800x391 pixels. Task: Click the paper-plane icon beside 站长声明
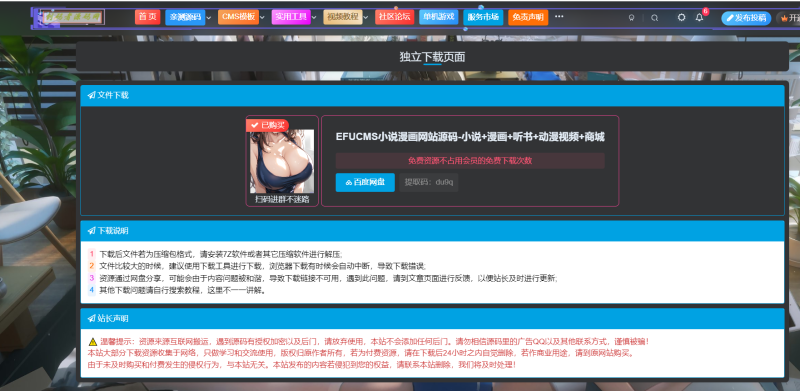[91, 319]
